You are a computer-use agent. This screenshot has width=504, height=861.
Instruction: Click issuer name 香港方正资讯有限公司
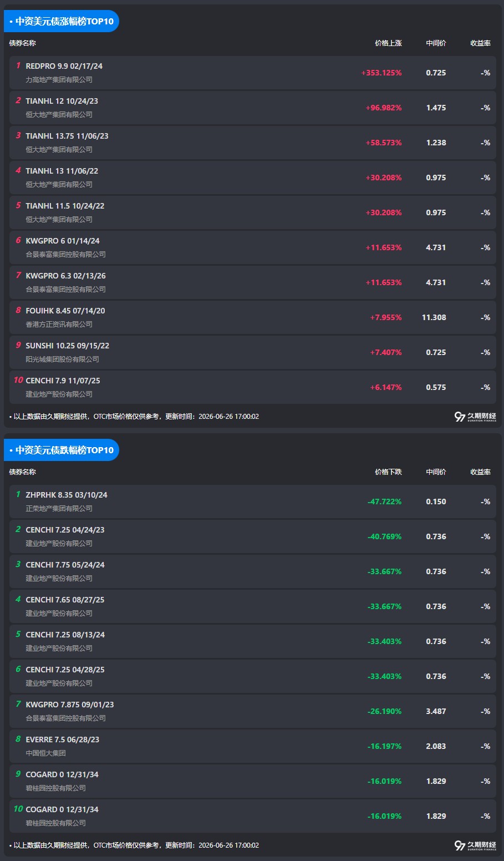click(x=59, y=325)
